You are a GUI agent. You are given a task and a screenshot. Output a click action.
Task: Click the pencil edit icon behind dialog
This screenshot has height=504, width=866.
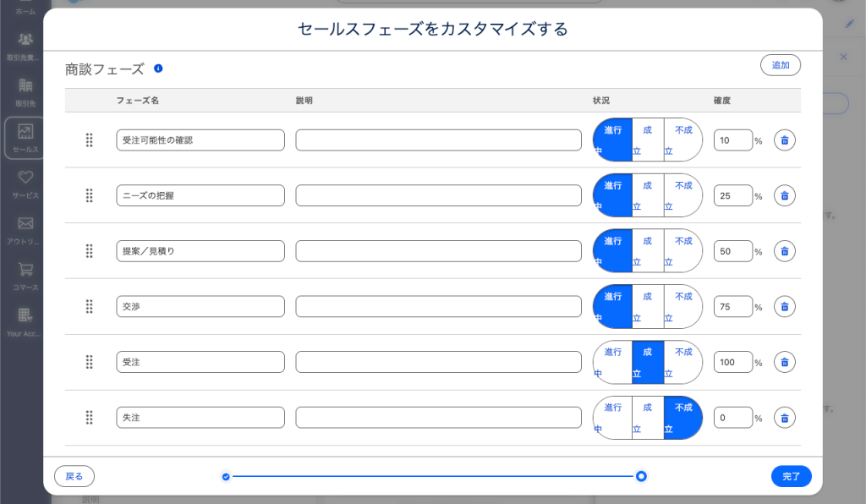(849, 24)
